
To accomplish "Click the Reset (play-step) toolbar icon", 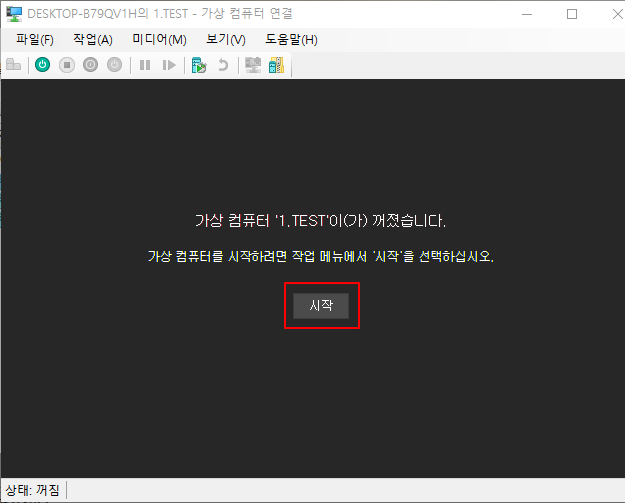I will coord(169,65).
